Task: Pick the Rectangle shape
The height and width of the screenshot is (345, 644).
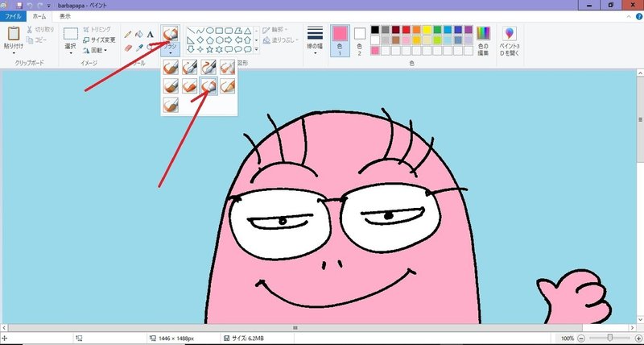Action: [219, 31]
